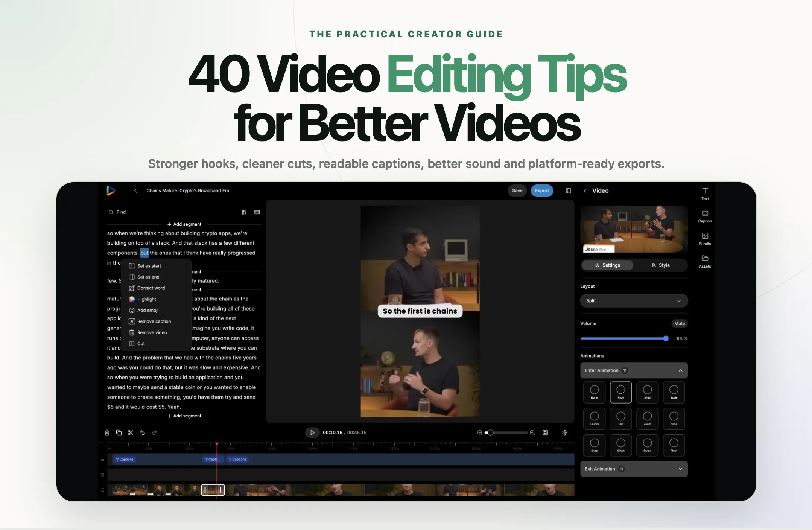Image resolution: width=812 pixels, height=530 pixels.
Task: Click the project title "Chains Mature: Crypto's Broadband Era"
Action: click(x=187, y=191)
